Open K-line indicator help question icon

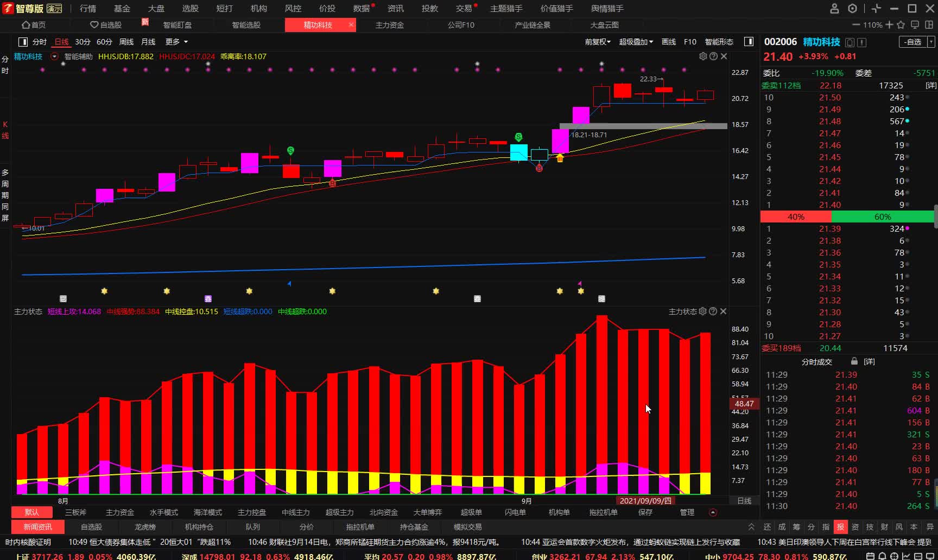pyautogui.click(x=713, y=56)
